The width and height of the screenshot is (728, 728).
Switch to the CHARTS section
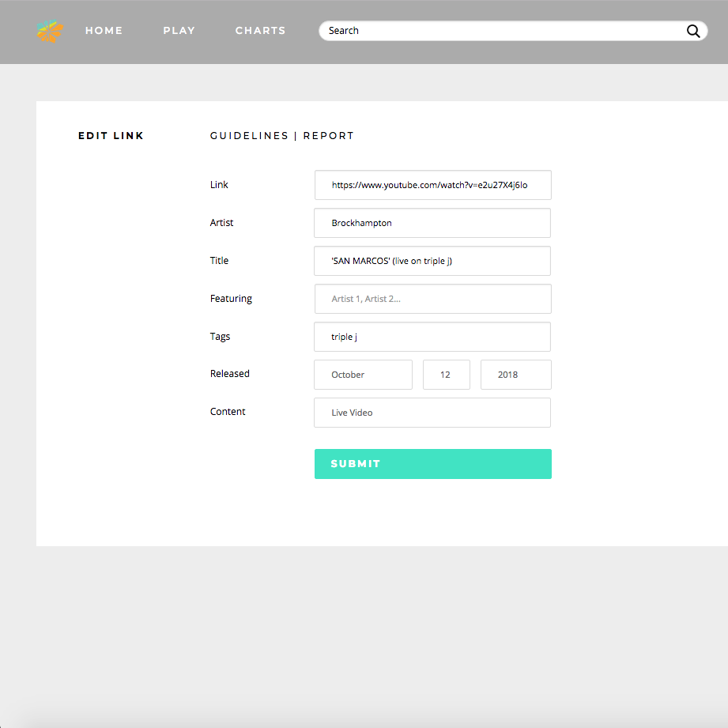pyautogui.click(x=260, y=31)
